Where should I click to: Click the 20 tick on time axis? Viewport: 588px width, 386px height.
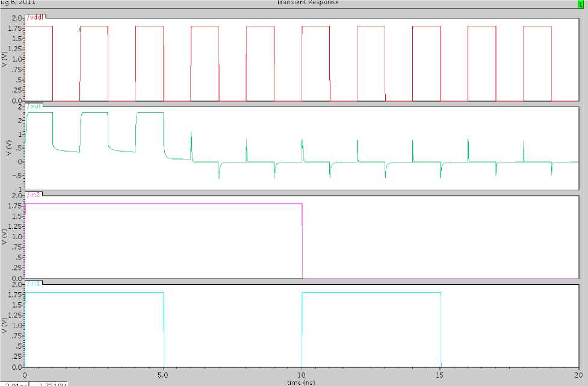(x=578, y=374)
